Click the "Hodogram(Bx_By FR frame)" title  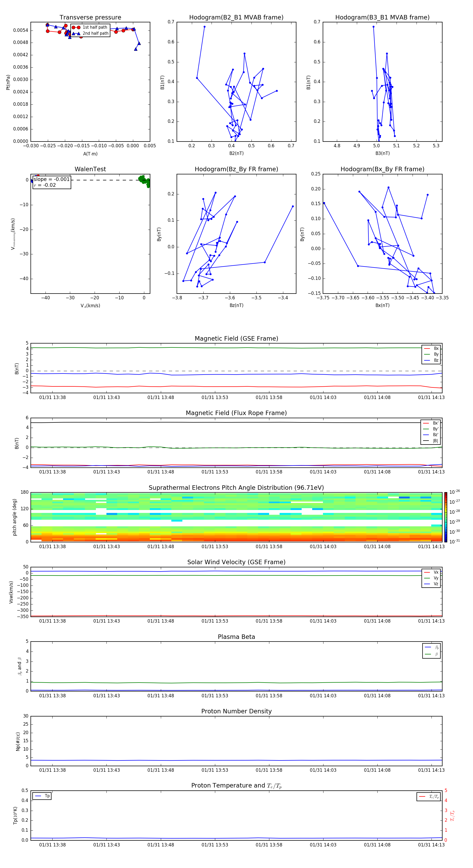(x=382, y=169)
